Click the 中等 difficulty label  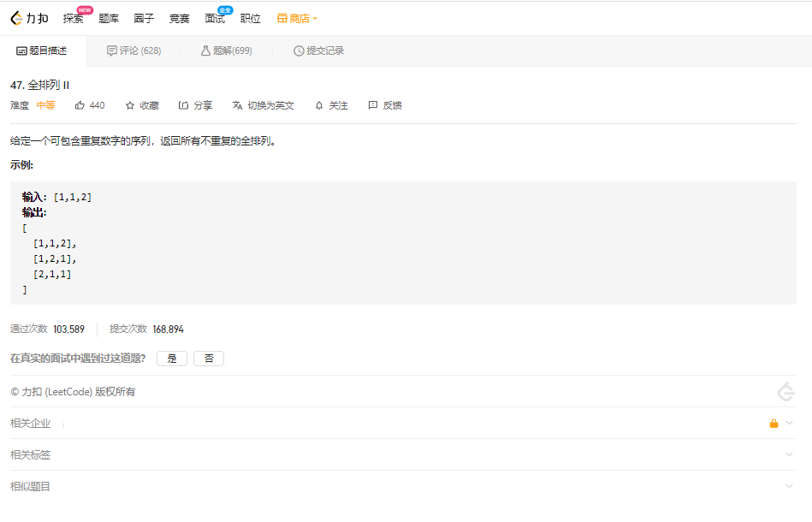click(45, 105)
